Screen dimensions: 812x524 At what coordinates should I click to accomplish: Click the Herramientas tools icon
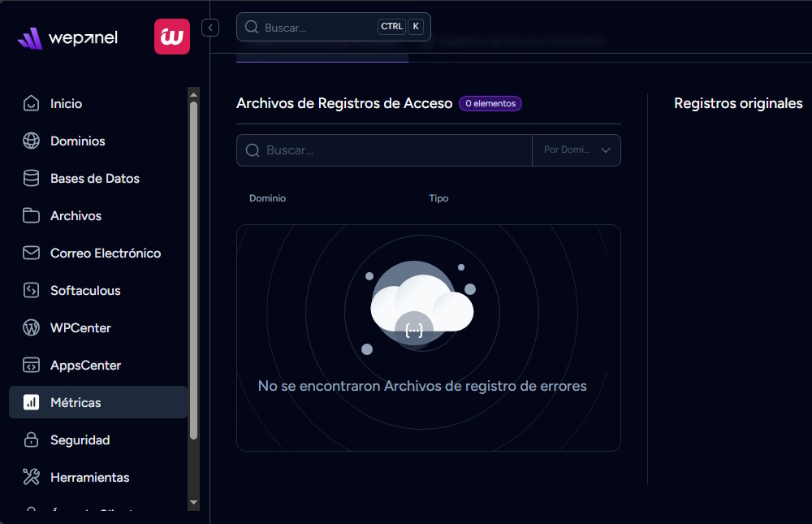click(31, 478)
